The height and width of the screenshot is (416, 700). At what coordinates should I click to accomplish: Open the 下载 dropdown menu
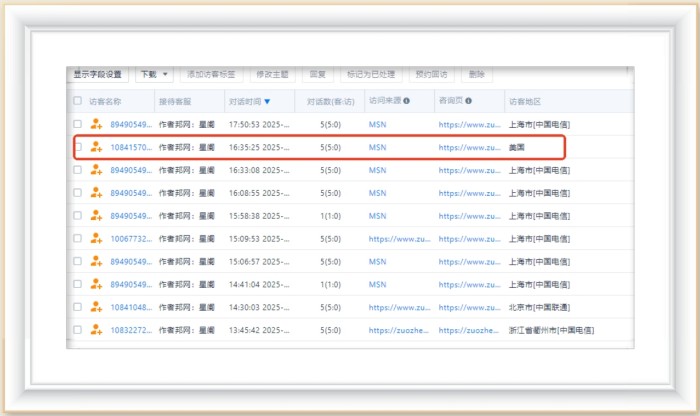(153, 74)
